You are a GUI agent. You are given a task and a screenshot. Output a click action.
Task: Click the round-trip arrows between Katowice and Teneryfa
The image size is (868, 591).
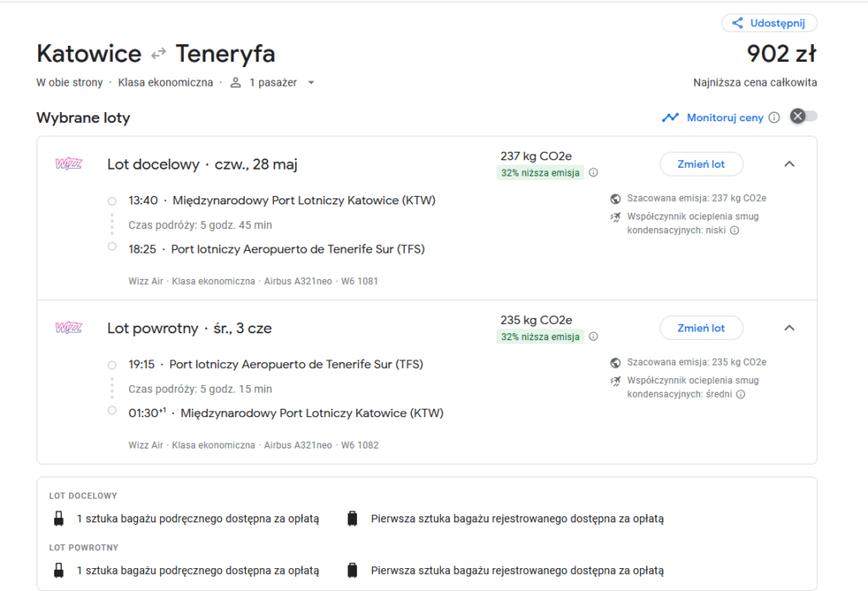(159, 54)
